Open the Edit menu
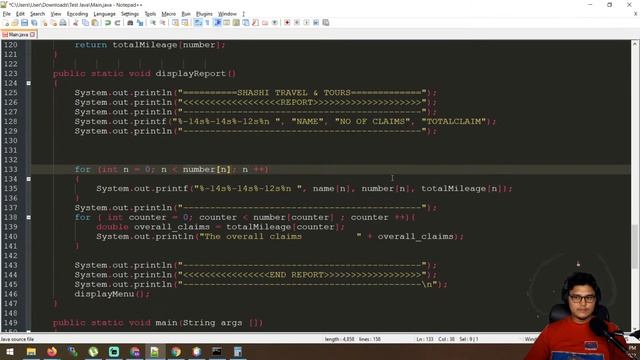This screenshot has height=360, width=640. click(20, 14)
